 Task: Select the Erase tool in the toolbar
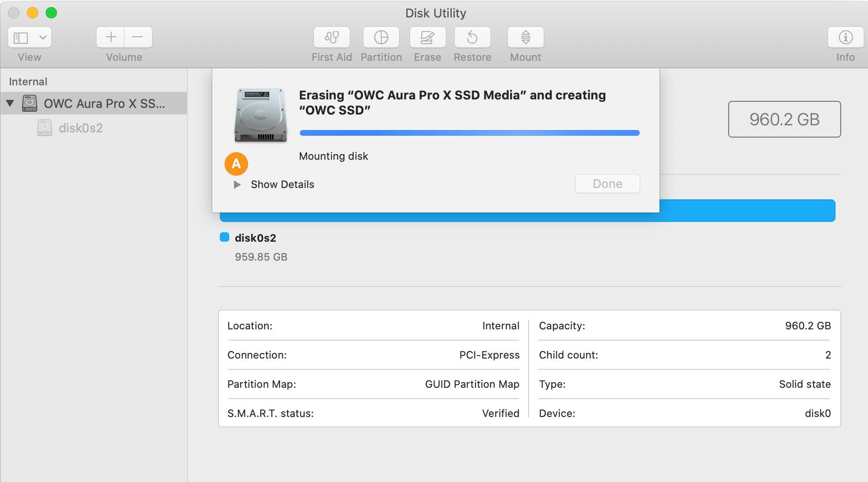(x=426, y=37)
